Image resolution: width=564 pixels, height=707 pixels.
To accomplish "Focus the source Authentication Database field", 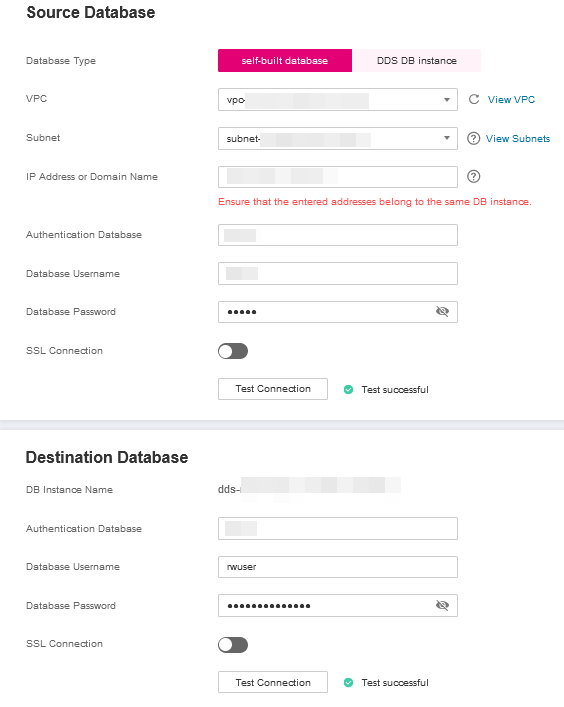I will click(x=338, y=235).
